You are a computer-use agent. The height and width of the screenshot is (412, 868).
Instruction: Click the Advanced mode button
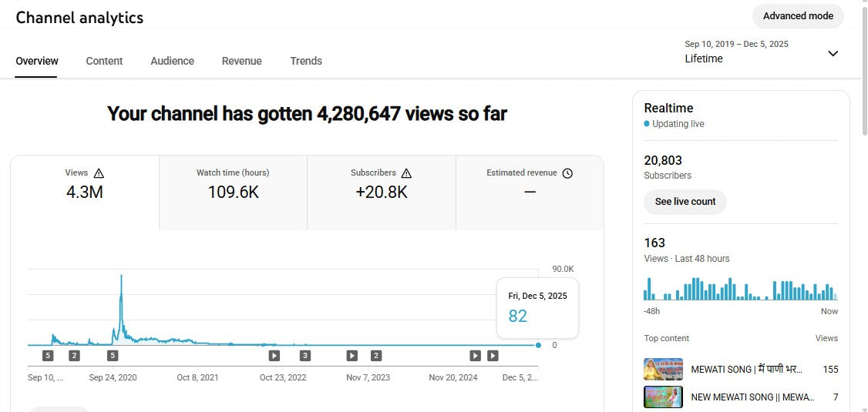pyautogui.click(x=798, y=16)
